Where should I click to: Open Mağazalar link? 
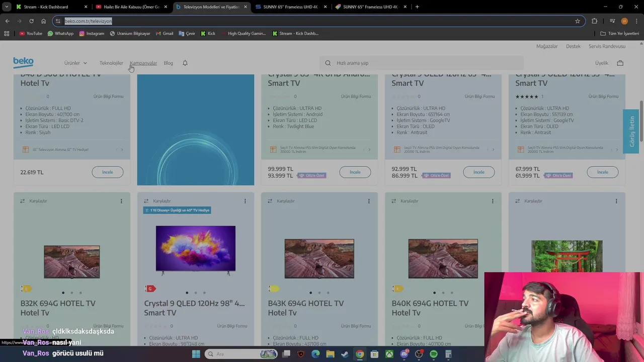547,46
